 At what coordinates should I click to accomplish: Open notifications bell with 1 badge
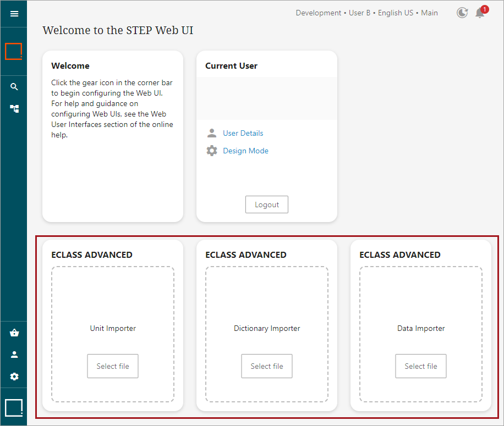(x=481, y=12)
